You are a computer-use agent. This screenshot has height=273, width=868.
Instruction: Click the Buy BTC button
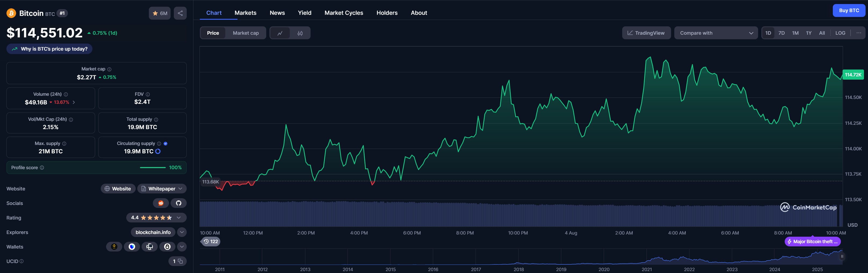coord(848,10)
